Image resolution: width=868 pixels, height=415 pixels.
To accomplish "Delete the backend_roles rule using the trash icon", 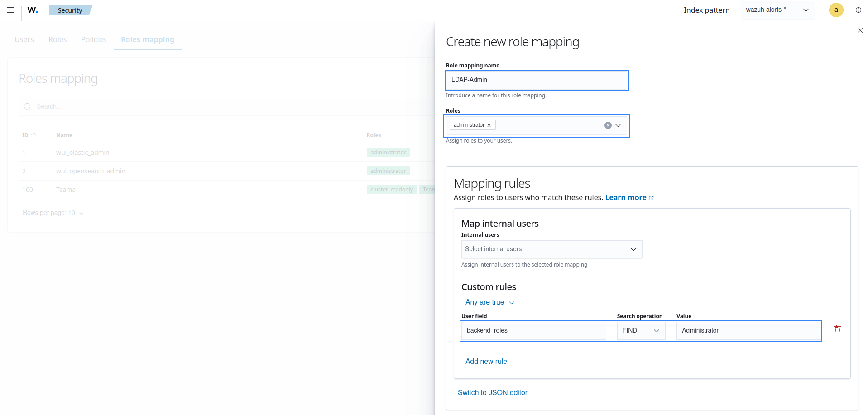I will pos(837,329).
